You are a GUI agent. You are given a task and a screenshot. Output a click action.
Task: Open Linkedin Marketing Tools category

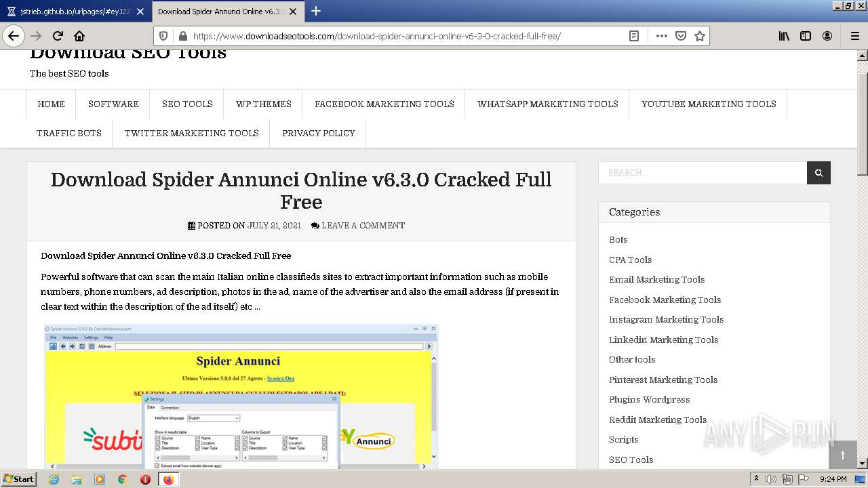coord(664,340)
